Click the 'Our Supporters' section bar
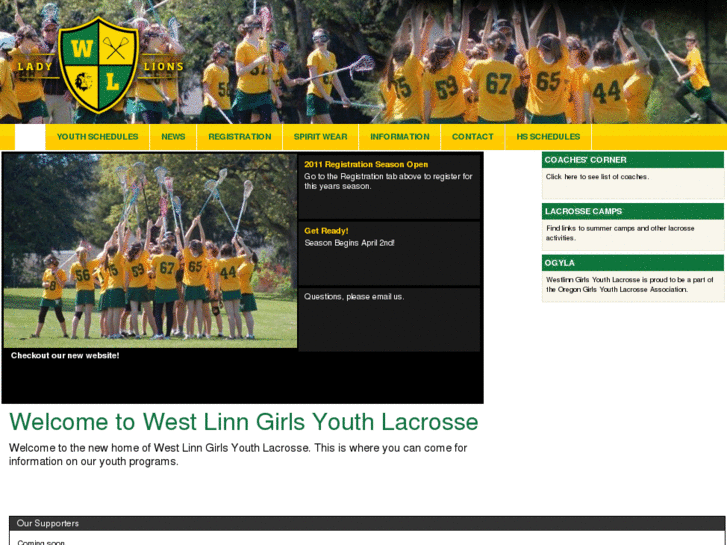The height and width of the screenshot is (545, 727). click(367, 523)
